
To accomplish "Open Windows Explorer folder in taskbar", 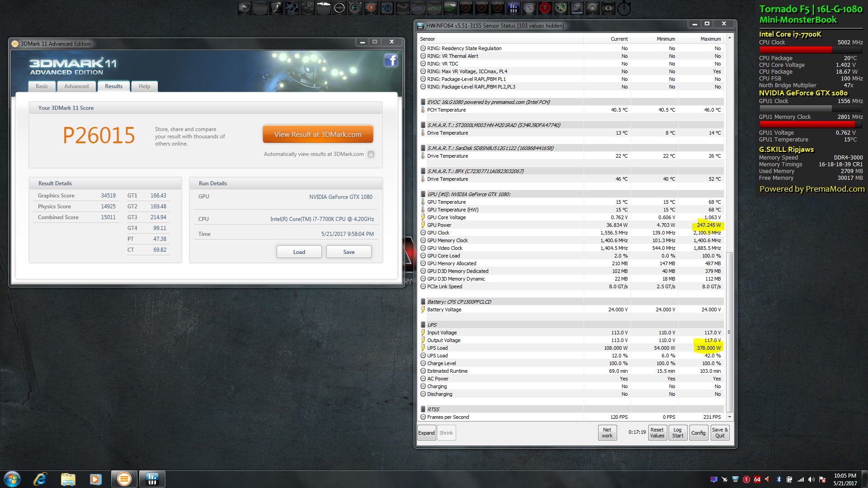I will tap(68, 479).
